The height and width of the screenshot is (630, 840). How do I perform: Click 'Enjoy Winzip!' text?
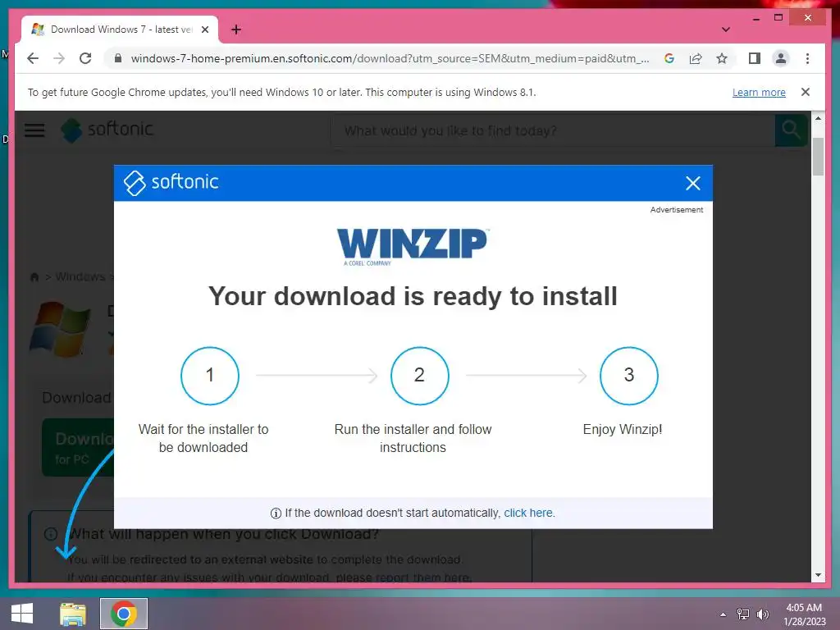pyautogui.click(x=623, y=429)
